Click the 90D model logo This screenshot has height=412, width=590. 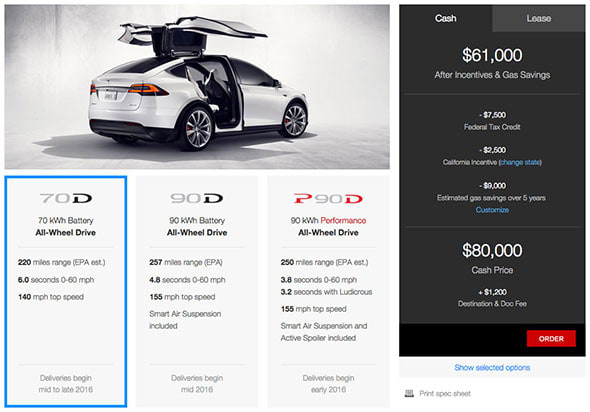(x=197, y=198)
